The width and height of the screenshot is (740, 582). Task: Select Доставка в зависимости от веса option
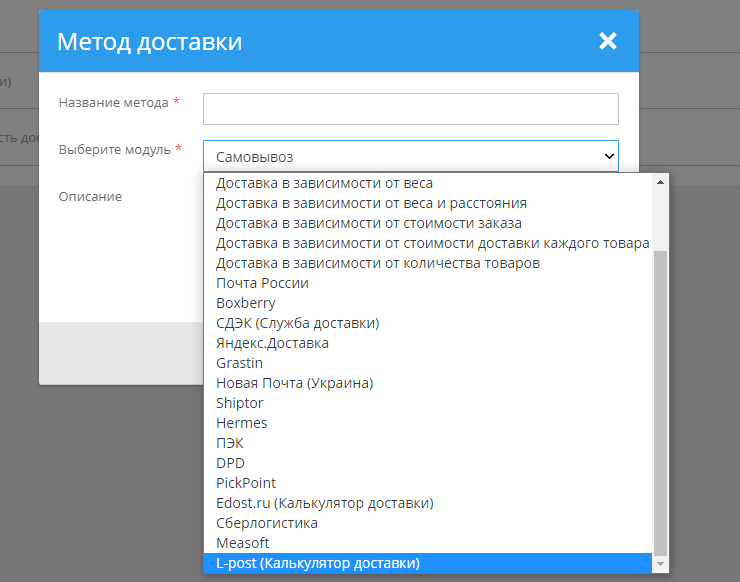324,183
